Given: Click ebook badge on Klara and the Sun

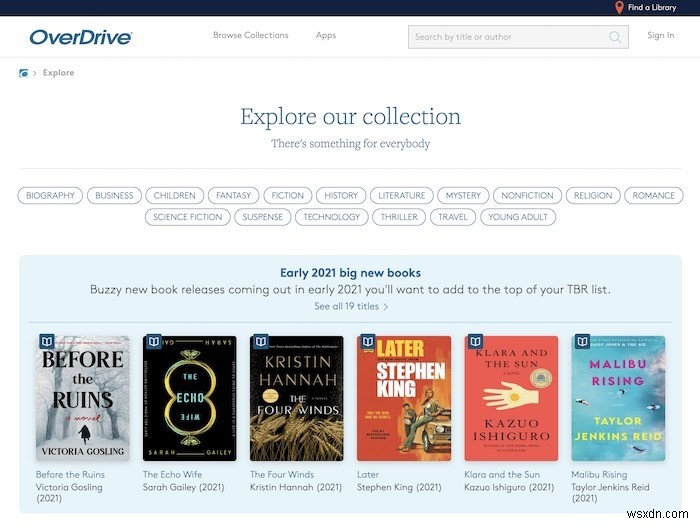Looking at the screenshot, I should point(475,341).
